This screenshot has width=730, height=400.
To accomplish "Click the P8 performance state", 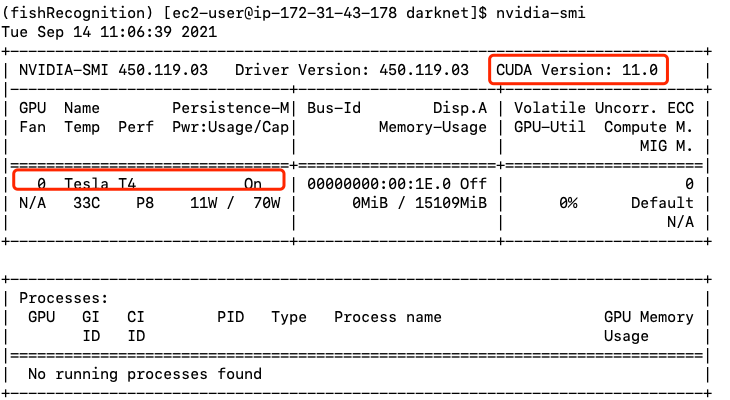I will click(146, 203).
